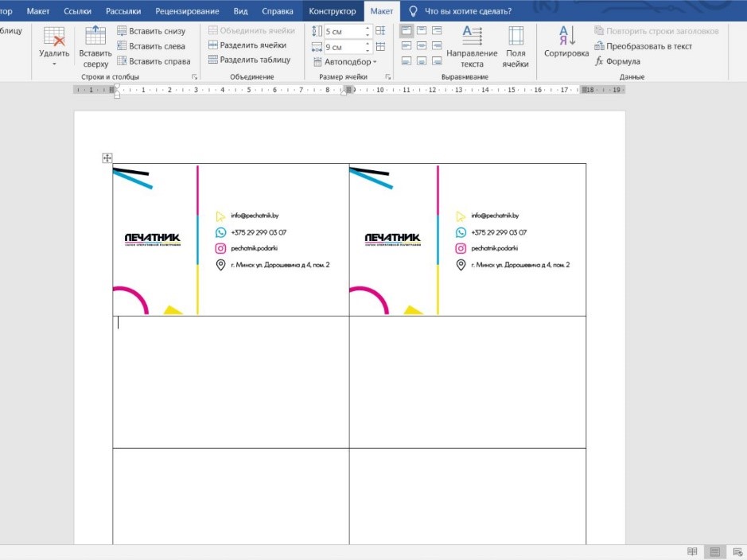Click the 'Что вы хотите сделать?' search field
Viewport: 747px width, 560px height.
tap(468, 11)
